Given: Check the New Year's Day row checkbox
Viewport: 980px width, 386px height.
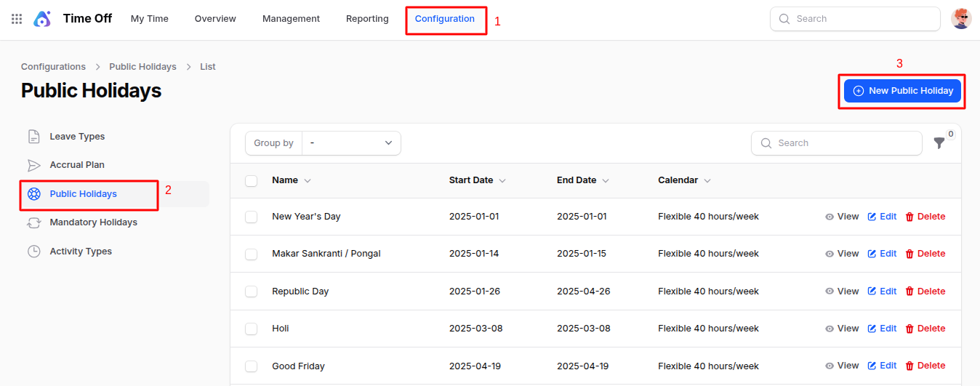Looking at the screenshot, I should coord(252,217).
